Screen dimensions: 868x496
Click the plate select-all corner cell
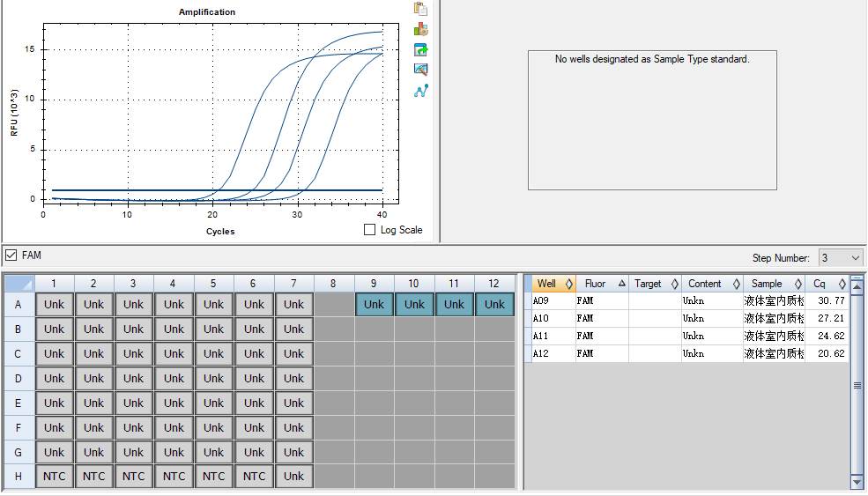(x=19, y=284)
